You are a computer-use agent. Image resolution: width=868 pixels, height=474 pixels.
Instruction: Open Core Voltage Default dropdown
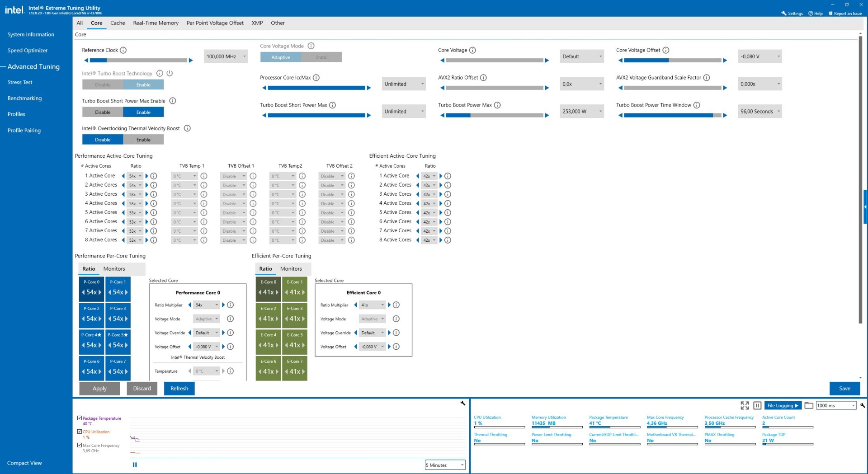[x=582, y=56]
